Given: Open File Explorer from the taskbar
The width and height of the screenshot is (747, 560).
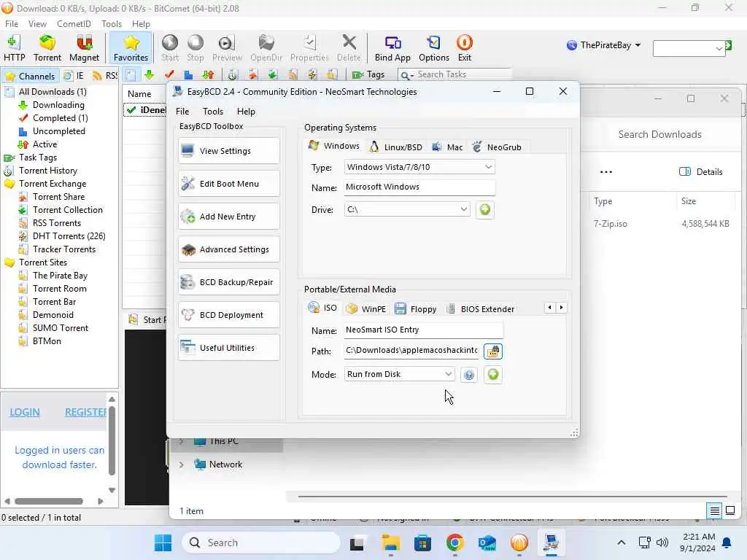Looking at the screenshot, I should [x=390, y=542].
